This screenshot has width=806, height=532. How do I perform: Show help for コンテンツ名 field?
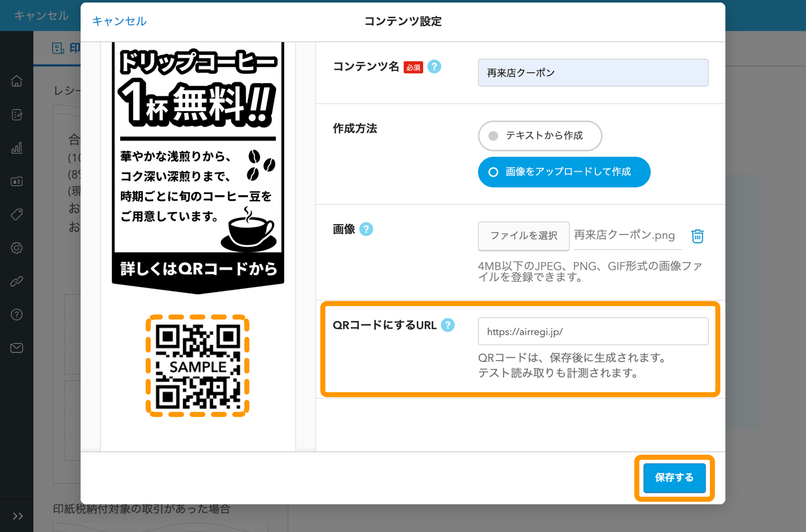click(x=434, y=67)
